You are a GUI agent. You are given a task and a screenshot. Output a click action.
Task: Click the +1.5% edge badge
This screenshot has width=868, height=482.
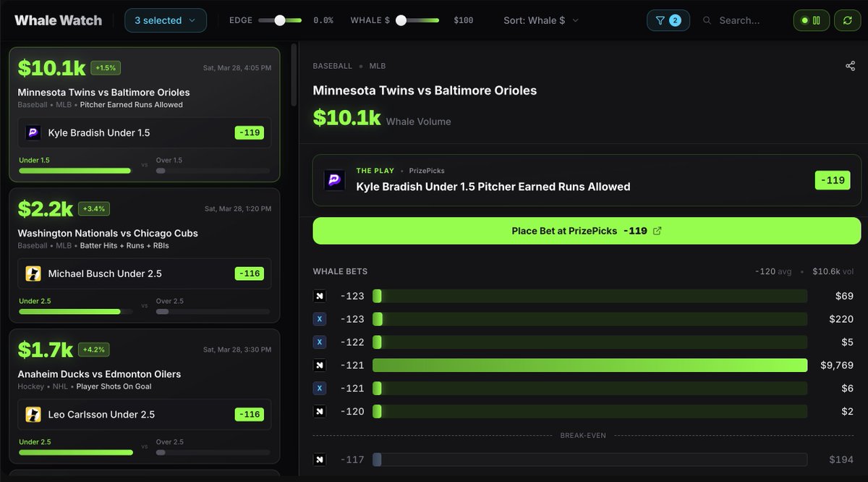point(106,68)
